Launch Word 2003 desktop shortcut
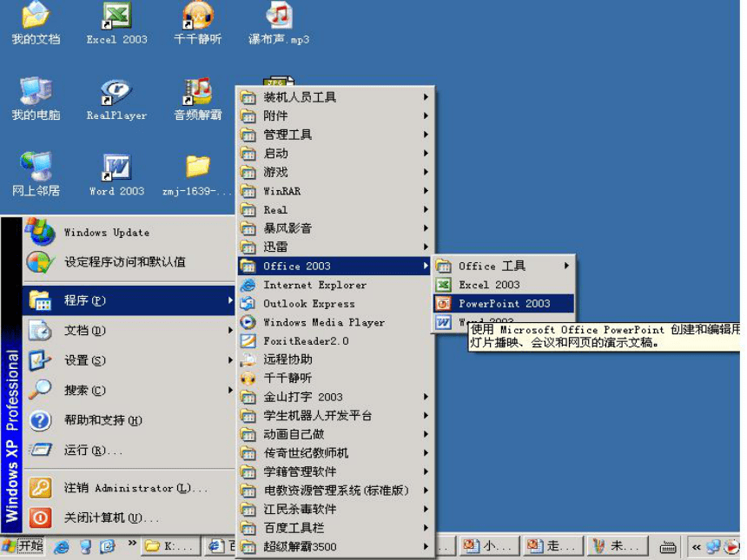Viewport: 747px width, 560px height. point(116,175)
